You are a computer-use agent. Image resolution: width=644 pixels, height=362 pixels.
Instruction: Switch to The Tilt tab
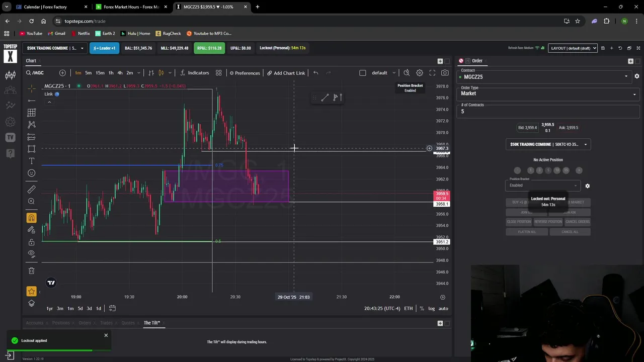pyautogui.click(x=151, y=323)
